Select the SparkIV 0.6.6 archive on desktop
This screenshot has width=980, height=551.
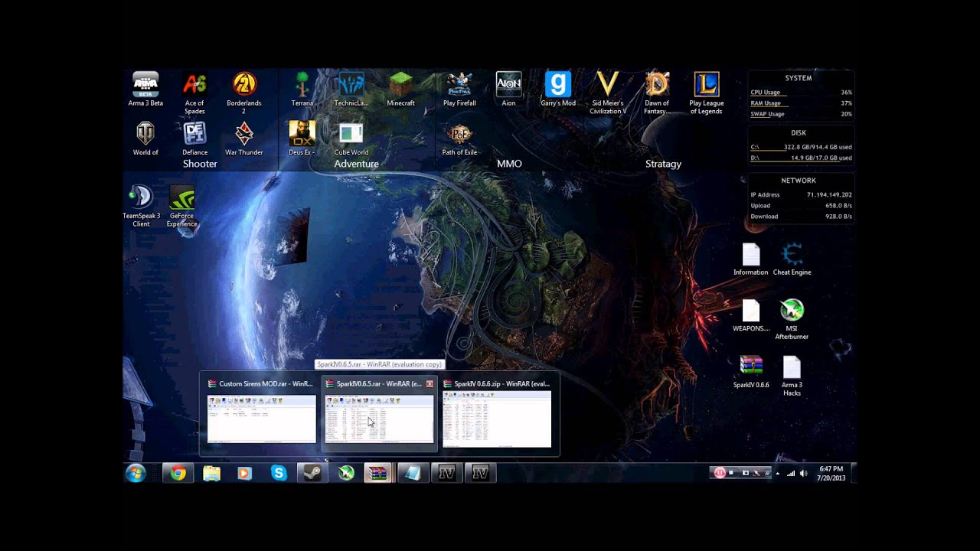pos(751,372)
